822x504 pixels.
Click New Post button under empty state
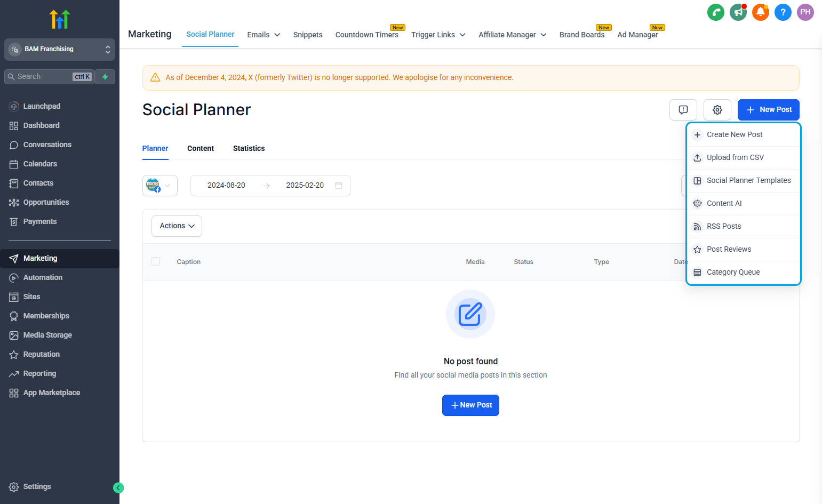click(470, 405)
